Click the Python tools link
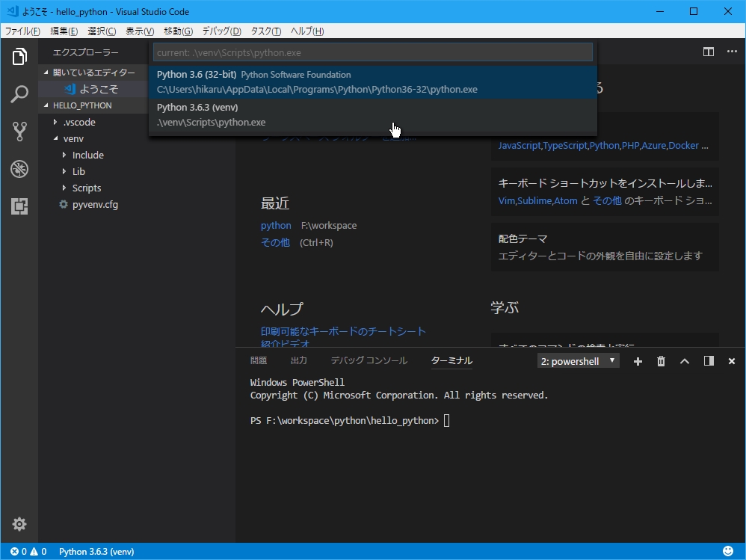The width and height of the screenshot is (746, 560). point(605,146)
